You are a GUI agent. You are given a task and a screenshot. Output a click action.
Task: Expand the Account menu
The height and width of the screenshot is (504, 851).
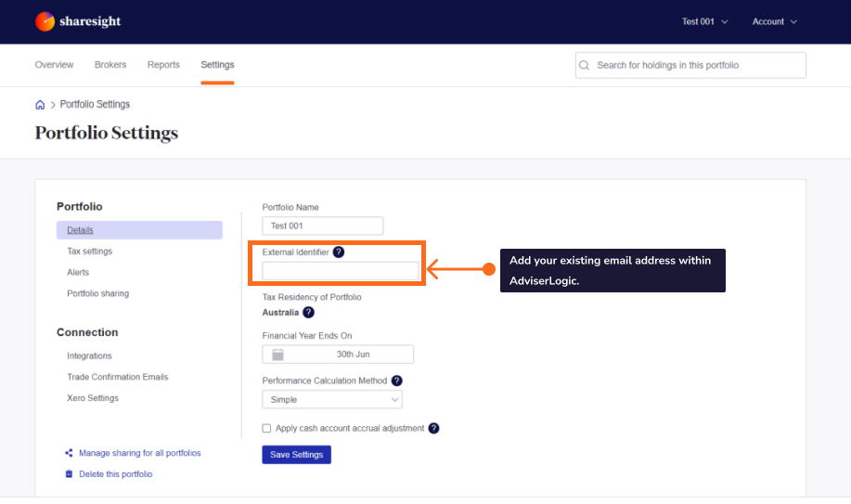click(775, 21)
